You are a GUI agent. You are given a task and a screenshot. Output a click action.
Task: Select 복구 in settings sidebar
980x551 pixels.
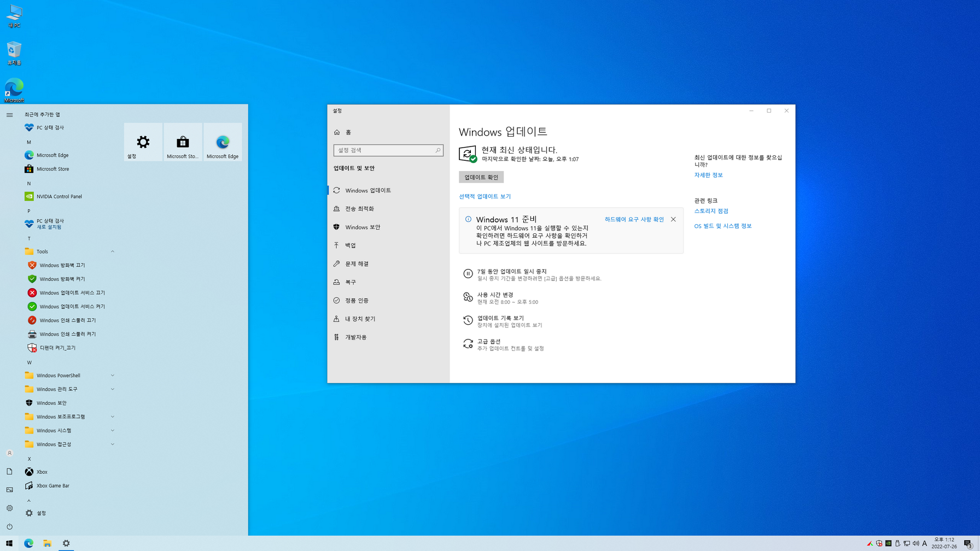[388, 282]
